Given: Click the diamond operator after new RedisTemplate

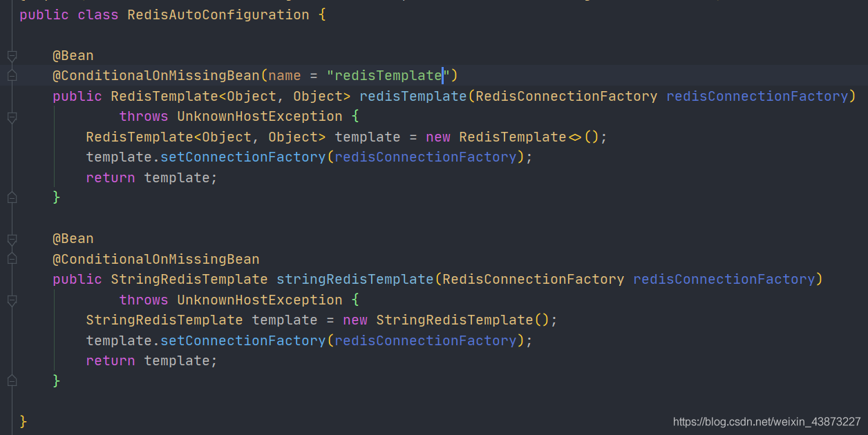Looking at the screenshot, I should (575, 137).
